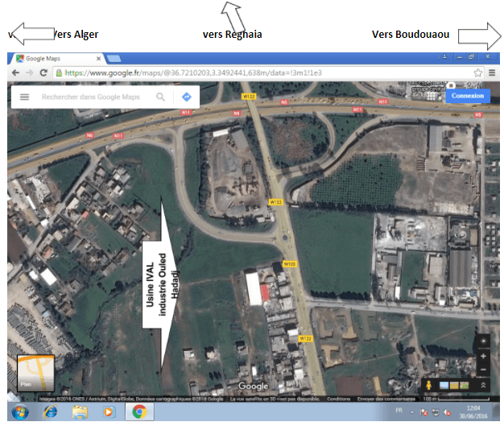Viewport: 504px width, 426px height.
Task: Click the Rechercher dans Google Maps field
Action: pyautogui.click(x=93, y=97)
